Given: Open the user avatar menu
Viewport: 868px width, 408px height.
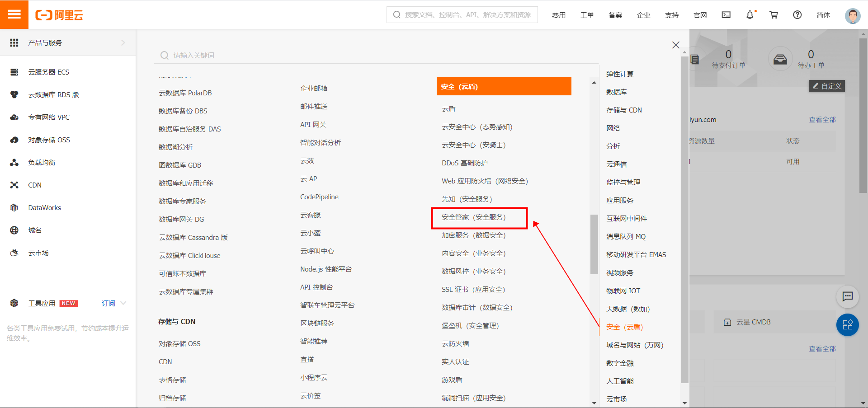Looking at the screenshot, I should point(853,16).
